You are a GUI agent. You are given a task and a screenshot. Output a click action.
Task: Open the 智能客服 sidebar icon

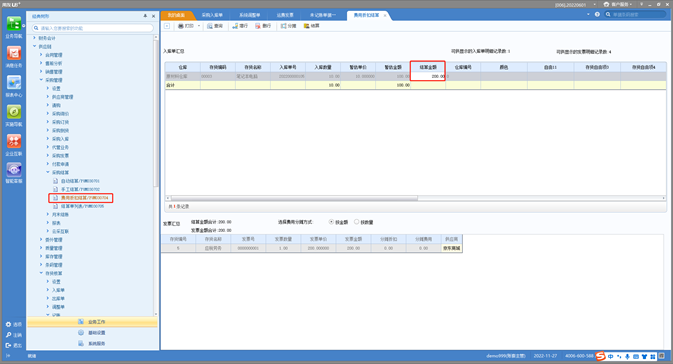point(14,170)
